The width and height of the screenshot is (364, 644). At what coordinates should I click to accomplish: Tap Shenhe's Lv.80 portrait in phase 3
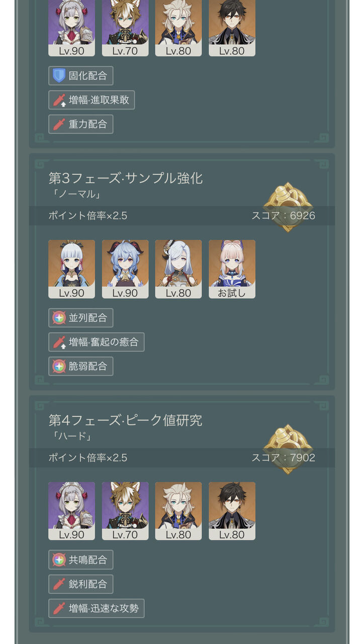tap(178, 269)
